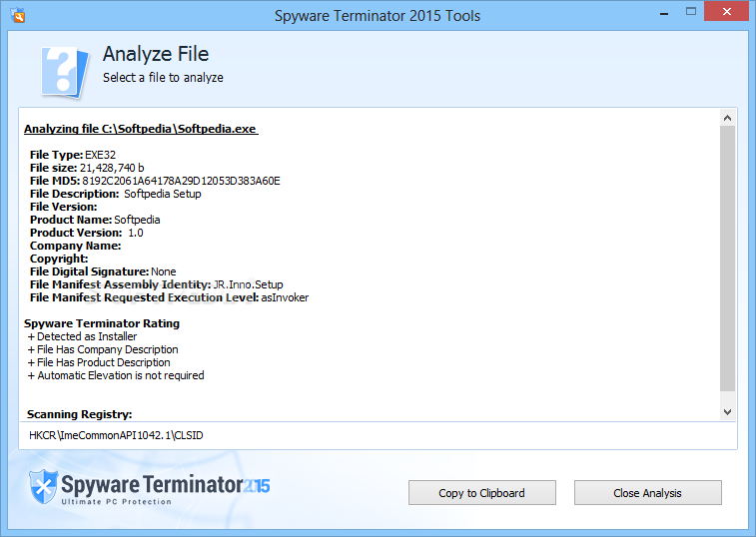This screenshot has width=756, height=537.
Task: Click the 'Spyware Terminator Rating' heading
Action: [102, 323]
